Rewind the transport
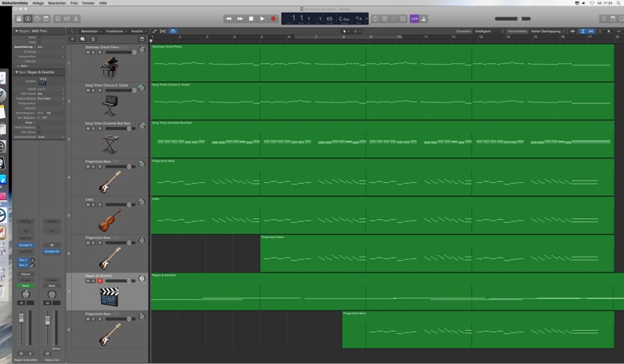The image size is (624, 364). coord(228,19)
